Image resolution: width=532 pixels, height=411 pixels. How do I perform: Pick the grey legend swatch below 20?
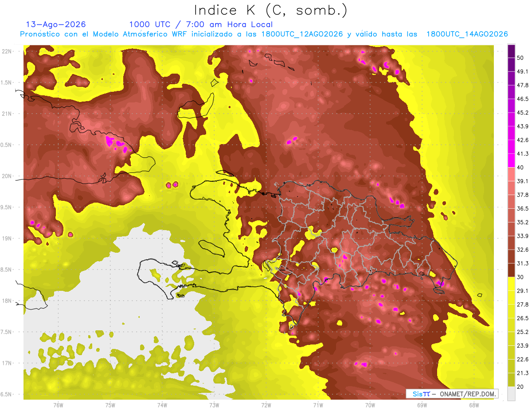pyautogui.click(x=511, y=393)
